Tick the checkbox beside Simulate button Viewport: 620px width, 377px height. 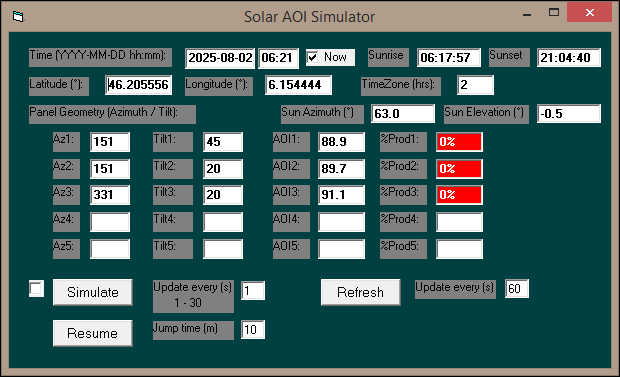36,288
